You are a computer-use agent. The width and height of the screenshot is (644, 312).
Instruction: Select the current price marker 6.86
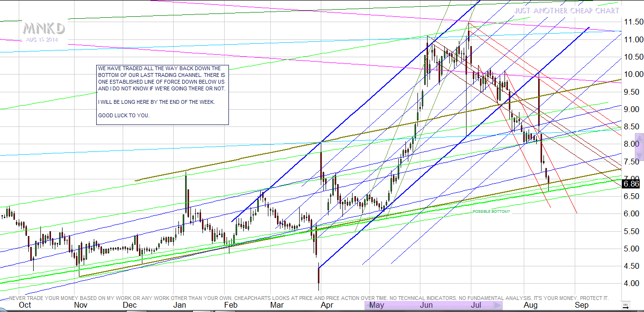[x=631, y=183]
